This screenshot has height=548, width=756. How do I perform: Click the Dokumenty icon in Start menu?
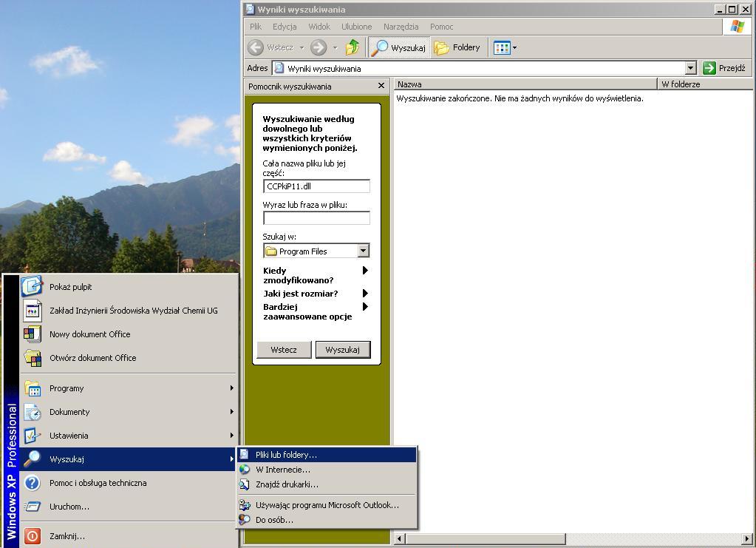click(x=33, y=412)
